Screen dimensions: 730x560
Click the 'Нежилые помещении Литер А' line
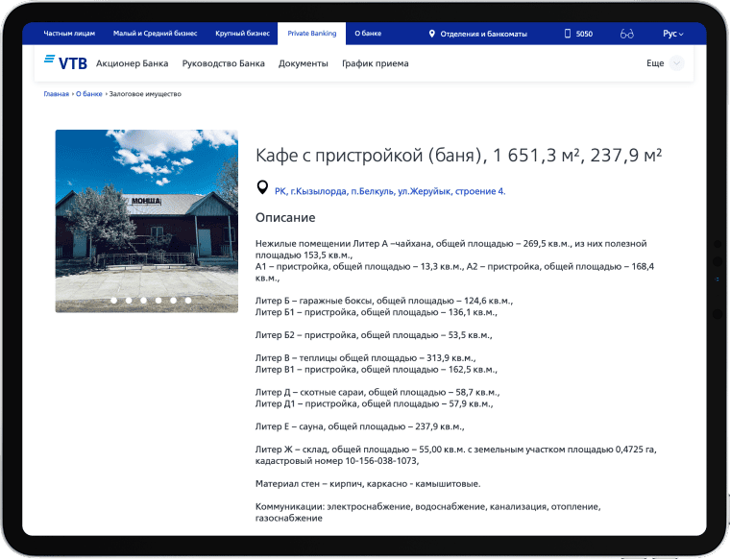450,243
